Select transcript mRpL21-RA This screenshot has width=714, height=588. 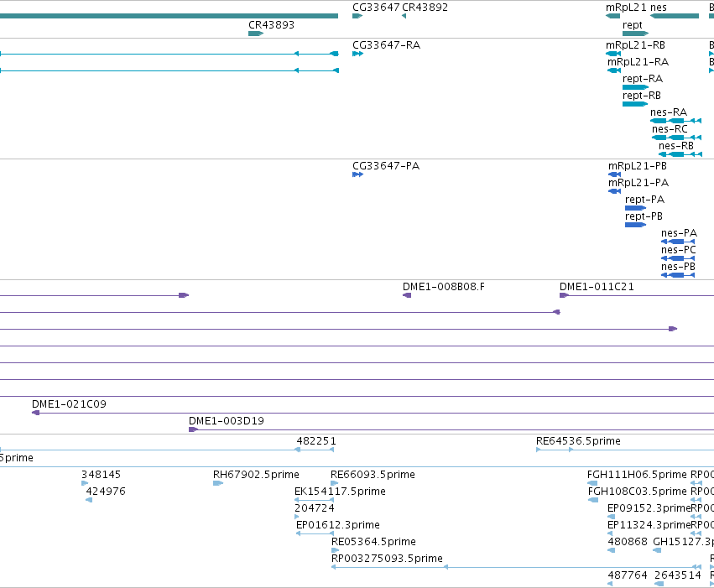click(x=638, y=62)
